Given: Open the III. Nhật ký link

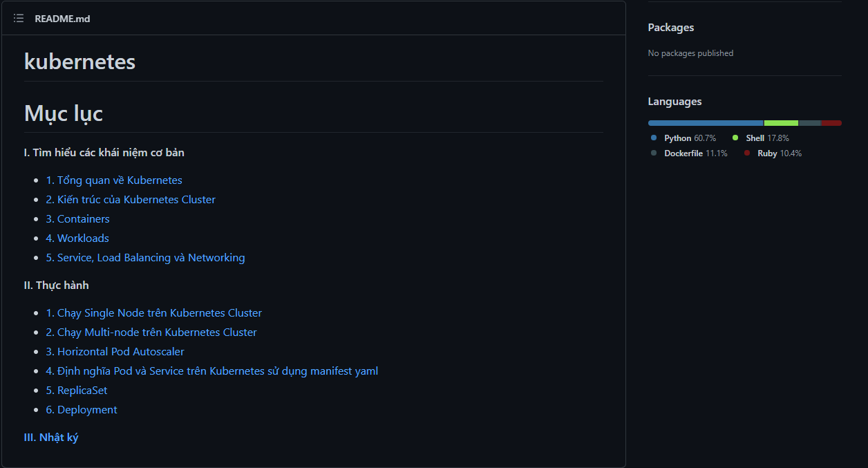Looking at the screenshot, I should [x=51, y=438].
